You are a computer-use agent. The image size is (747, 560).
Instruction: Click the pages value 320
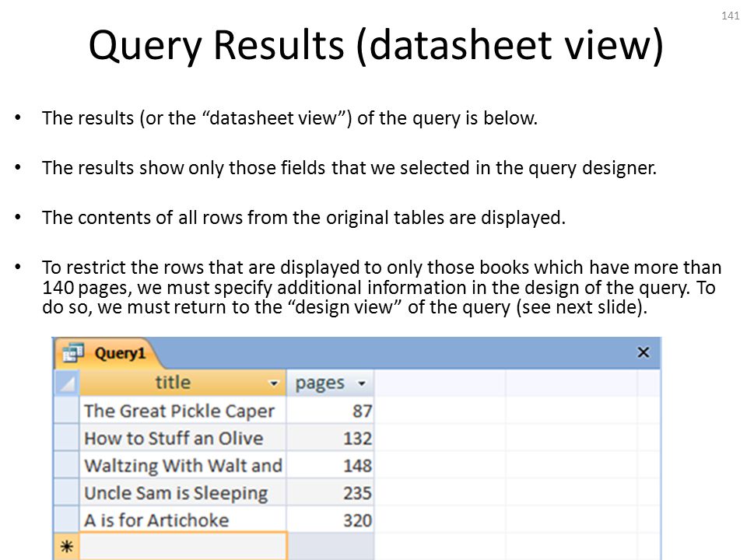(330, 520)
